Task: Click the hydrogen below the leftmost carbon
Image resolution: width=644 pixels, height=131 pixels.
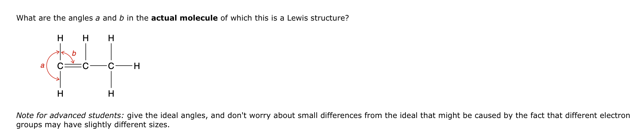Action: [60, 94]
